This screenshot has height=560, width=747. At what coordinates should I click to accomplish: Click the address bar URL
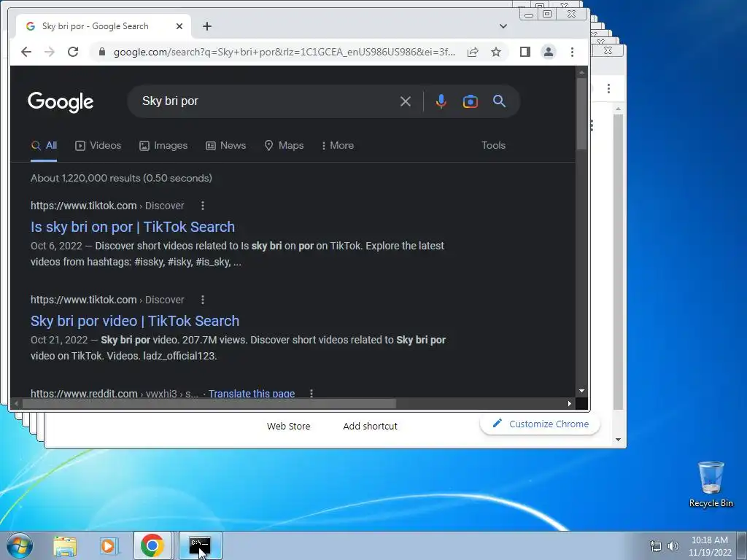coord(284,52)
